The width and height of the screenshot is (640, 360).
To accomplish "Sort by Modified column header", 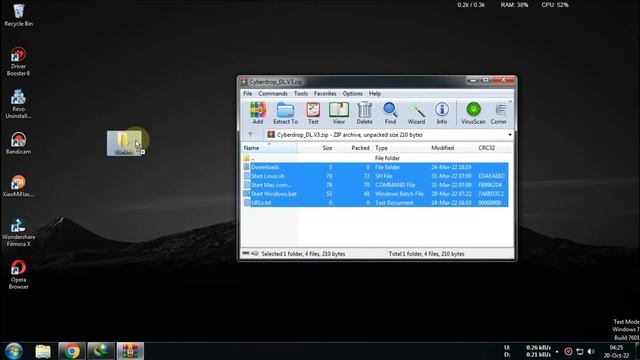I will coord(452,148).
